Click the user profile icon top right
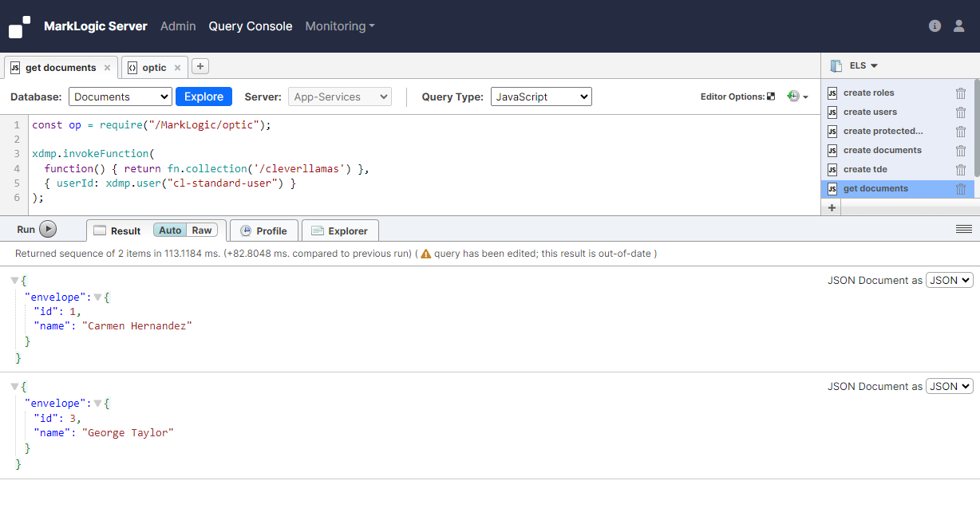The height and width of the screenshot is (520, 980). pyautogui.click(x=958, y=26)
